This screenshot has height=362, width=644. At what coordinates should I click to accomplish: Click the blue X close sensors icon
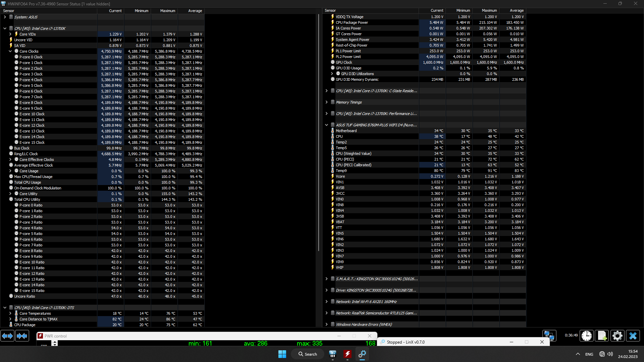633,336
